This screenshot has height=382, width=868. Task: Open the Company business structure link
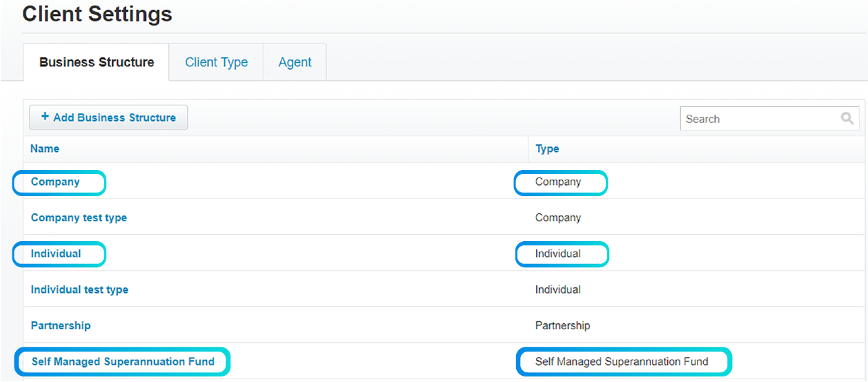(x=55, y=182)
